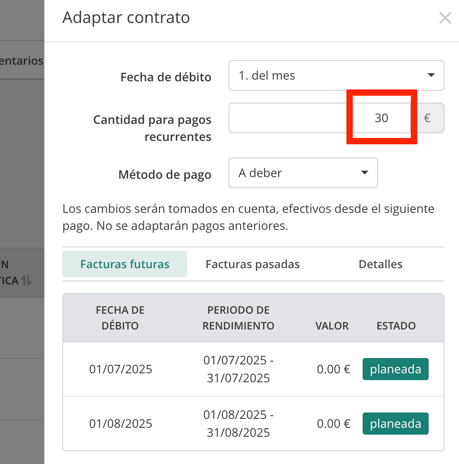Click the planeada badge for 01/07/2025
This screenshot has width=459, height=464.
(x=395, y=369)
